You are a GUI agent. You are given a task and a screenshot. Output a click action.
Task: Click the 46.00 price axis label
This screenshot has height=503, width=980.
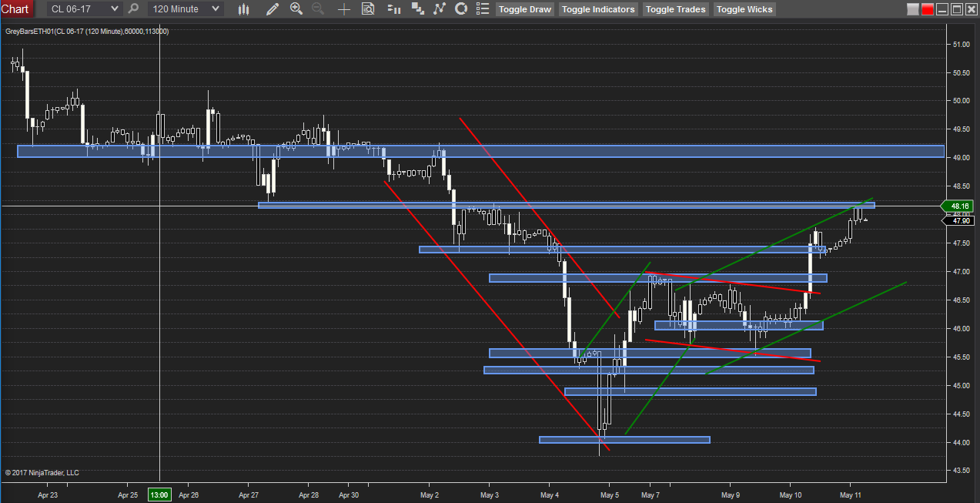click(x=961, y=329)
